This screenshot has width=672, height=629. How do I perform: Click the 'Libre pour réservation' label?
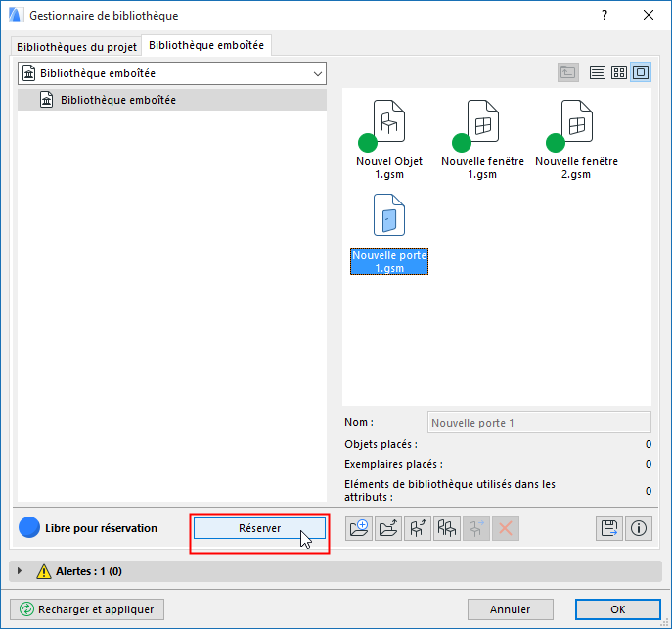[x=101, y=528]
